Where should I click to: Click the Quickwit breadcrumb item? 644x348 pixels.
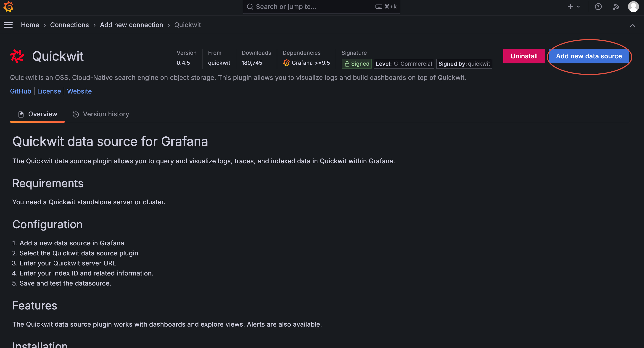coord(187,25)
